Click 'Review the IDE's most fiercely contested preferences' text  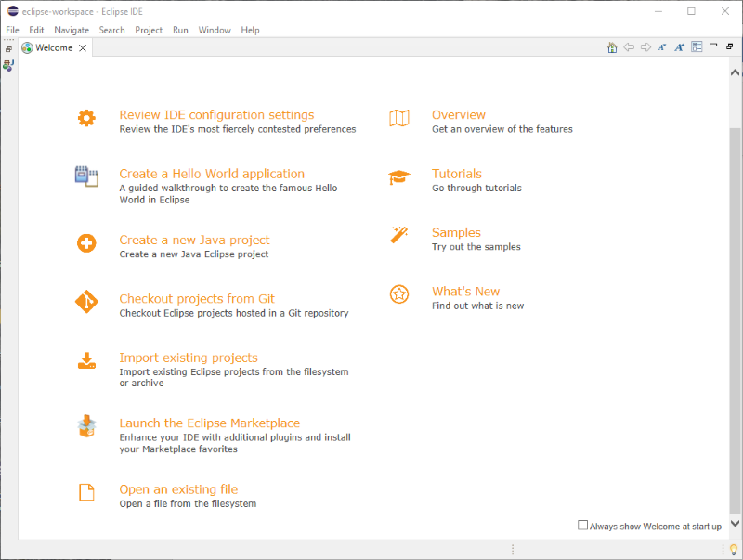[x=238, y=129]
